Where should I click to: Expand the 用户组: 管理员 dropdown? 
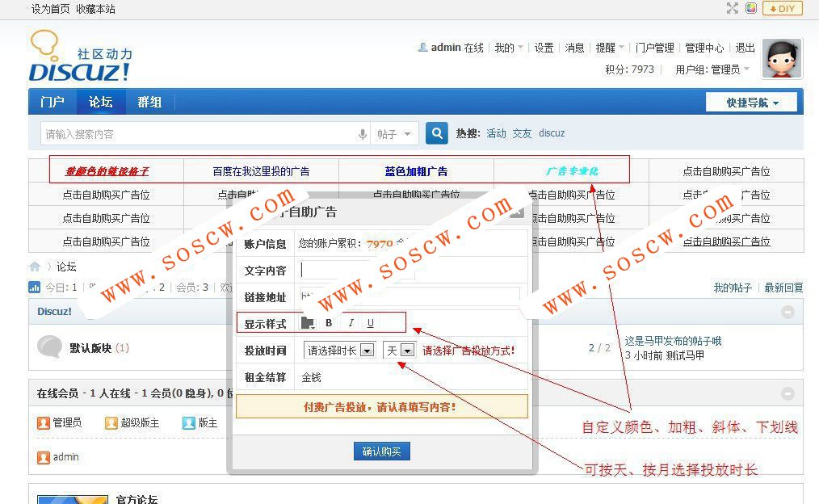click(712, 69)
